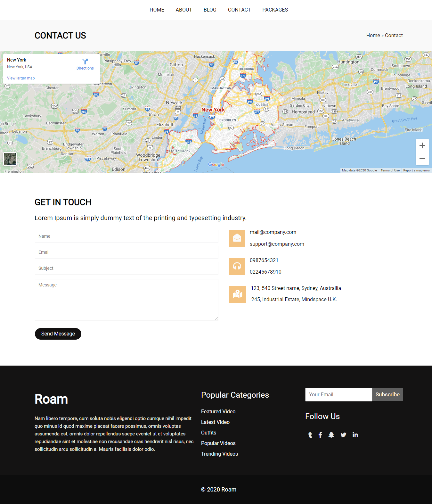Screen dimensions: 432x504
Task: Zoom out the map with minus button
Action: [x=422, y=159]
